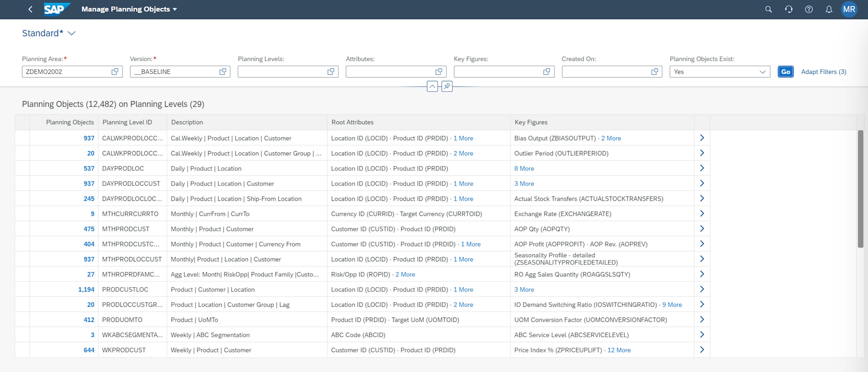The height and width of the screenshot is (372, 868).
Task: Click the Standard view label tab
Action: point(42,33)
